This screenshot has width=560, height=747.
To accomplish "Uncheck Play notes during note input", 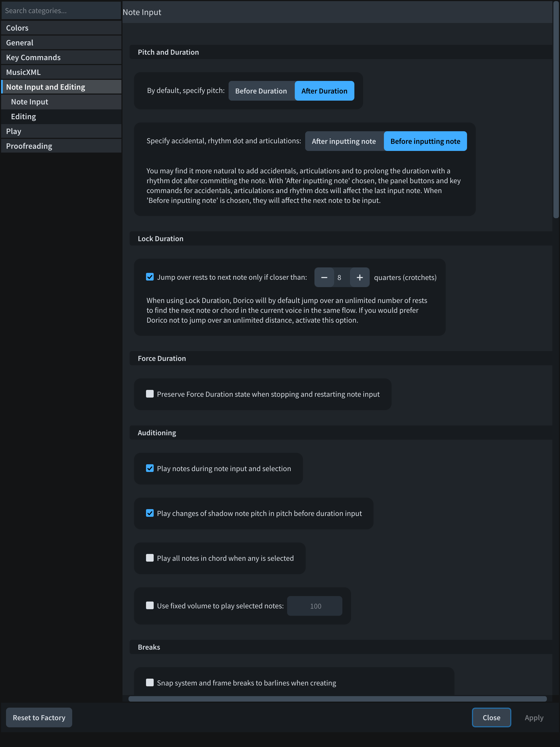I will (150, 468).
